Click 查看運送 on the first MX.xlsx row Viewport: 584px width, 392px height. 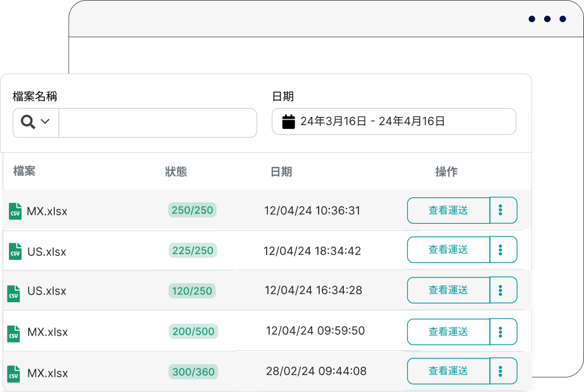point(448,210)
